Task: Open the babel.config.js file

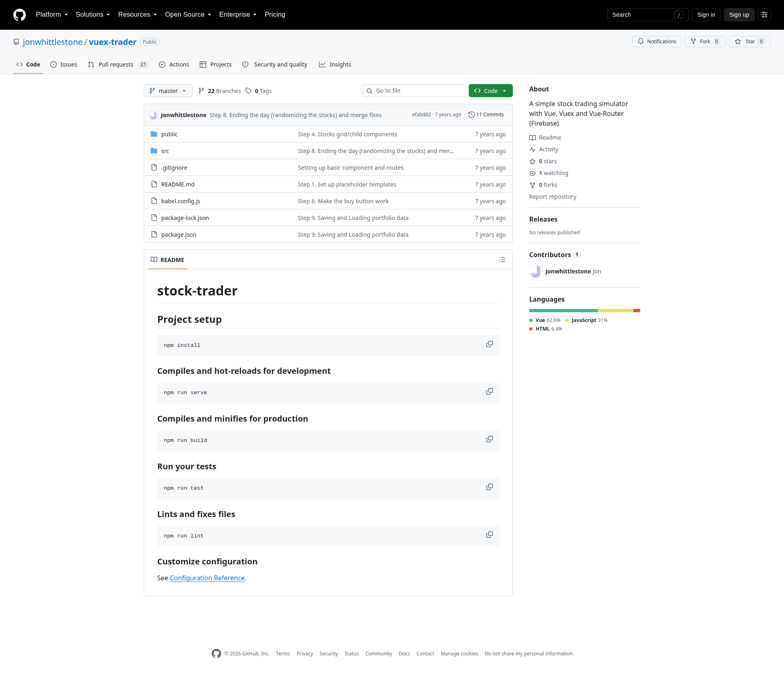Action: tap(181, 201)
